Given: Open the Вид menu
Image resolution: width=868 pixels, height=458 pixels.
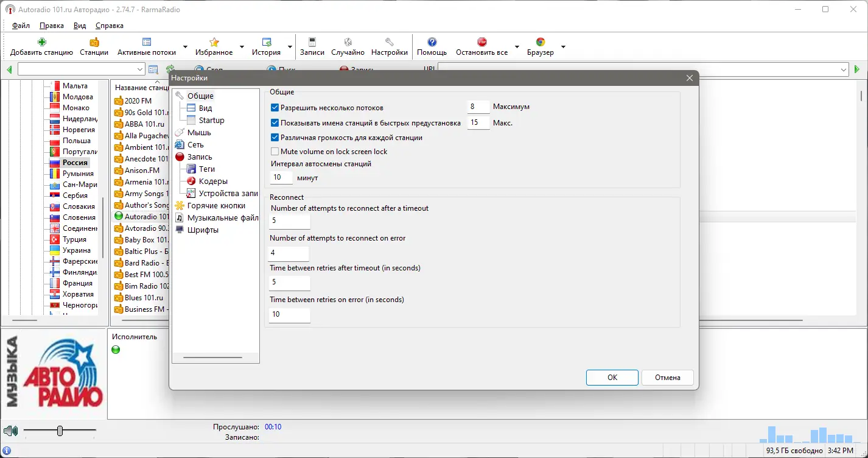Looking at the screenshot, I should coord(79,26).
